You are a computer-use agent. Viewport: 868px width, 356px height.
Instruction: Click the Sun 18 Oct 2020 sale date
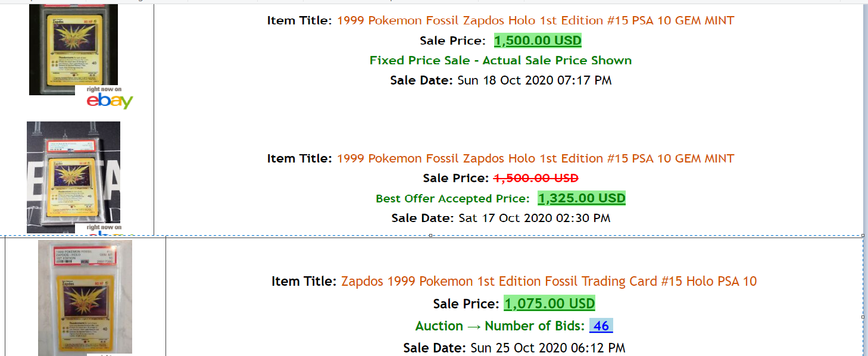[535, 80]
